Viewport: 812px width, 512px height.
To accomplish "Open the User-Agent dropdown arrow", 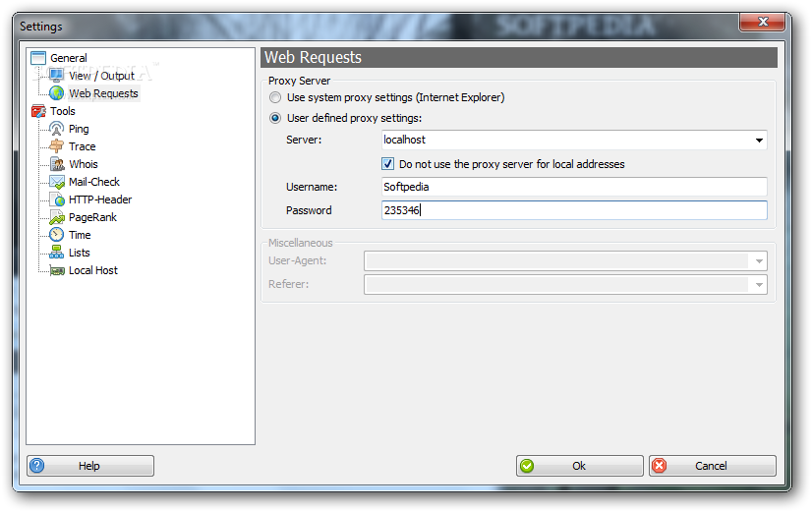I will [x=759, y=261].
